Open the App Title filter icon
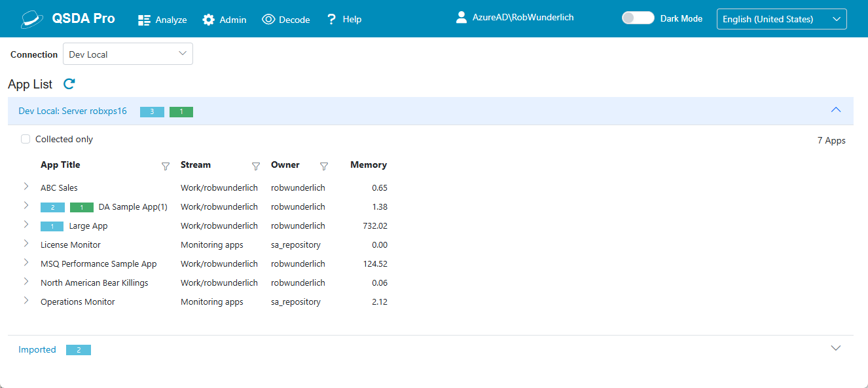Image resolution: width=868 pixels, height=388 pixels. click(x=166, y=166)
